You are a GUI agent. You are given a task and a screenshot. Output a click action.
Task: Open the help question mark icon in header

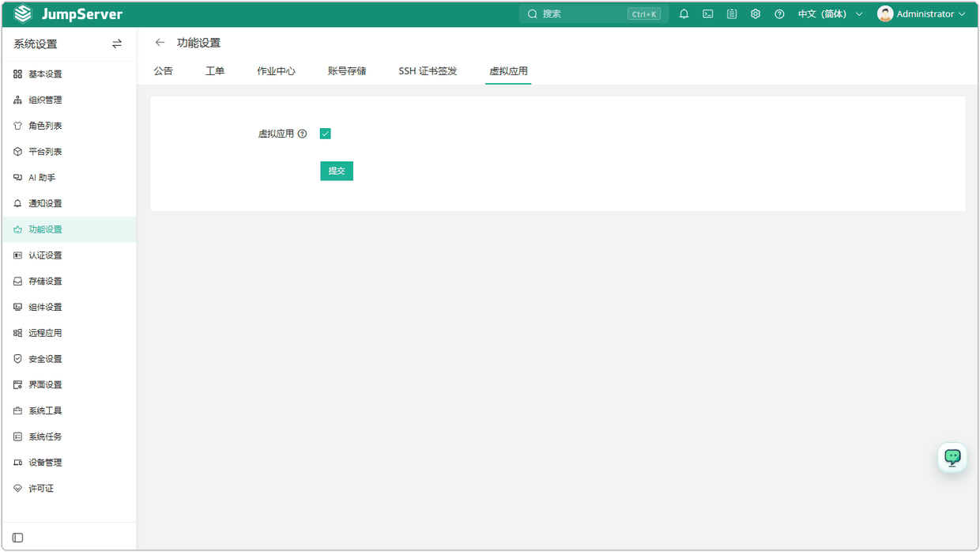tap(779, 14)
